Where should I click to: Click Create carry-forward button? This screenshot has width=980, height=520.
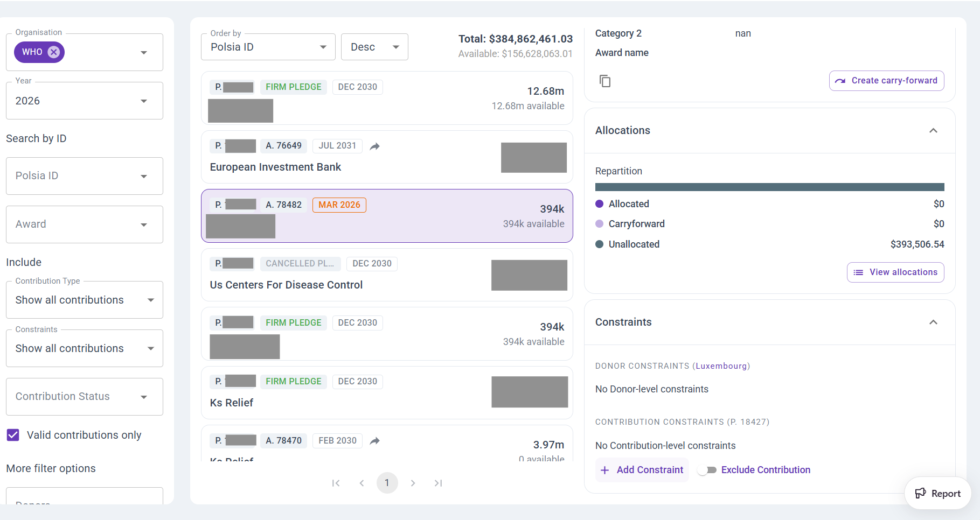(886, 81)
